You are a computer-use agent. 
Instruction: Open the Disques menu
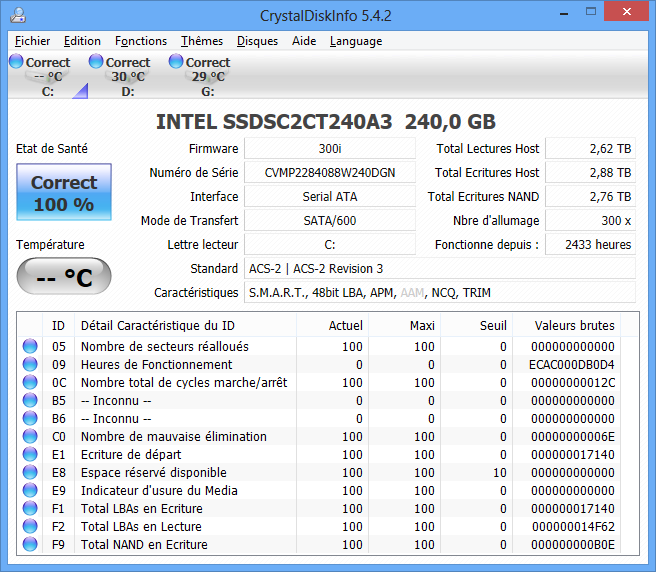[x=257, y=41]
